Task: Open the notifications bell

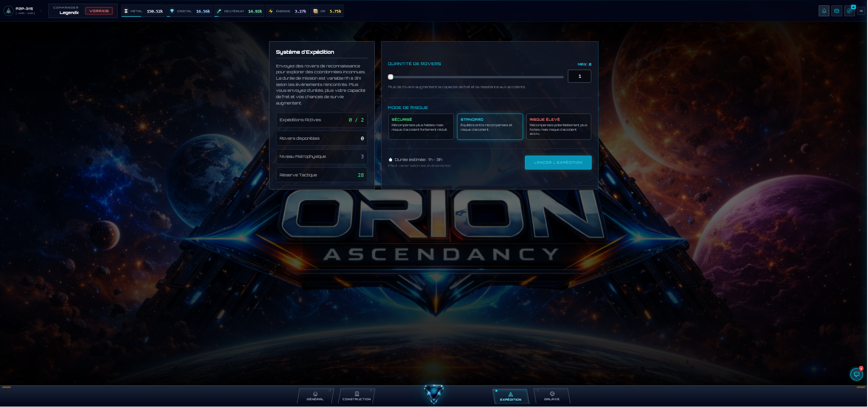Action: [824, 11]
